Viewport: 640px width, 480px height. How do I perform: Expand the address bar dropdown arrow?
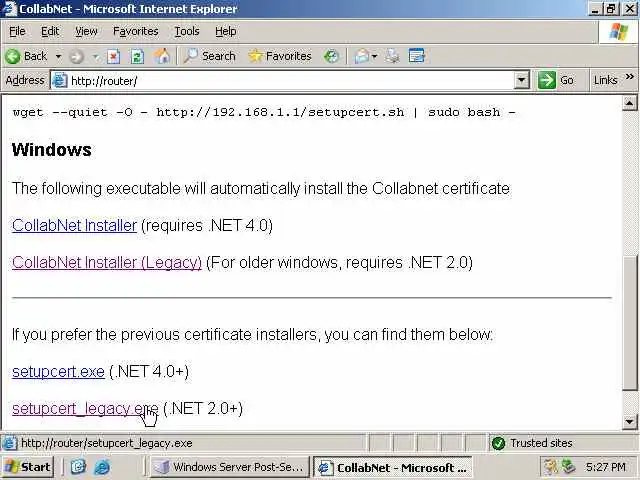tap(521, 80)
